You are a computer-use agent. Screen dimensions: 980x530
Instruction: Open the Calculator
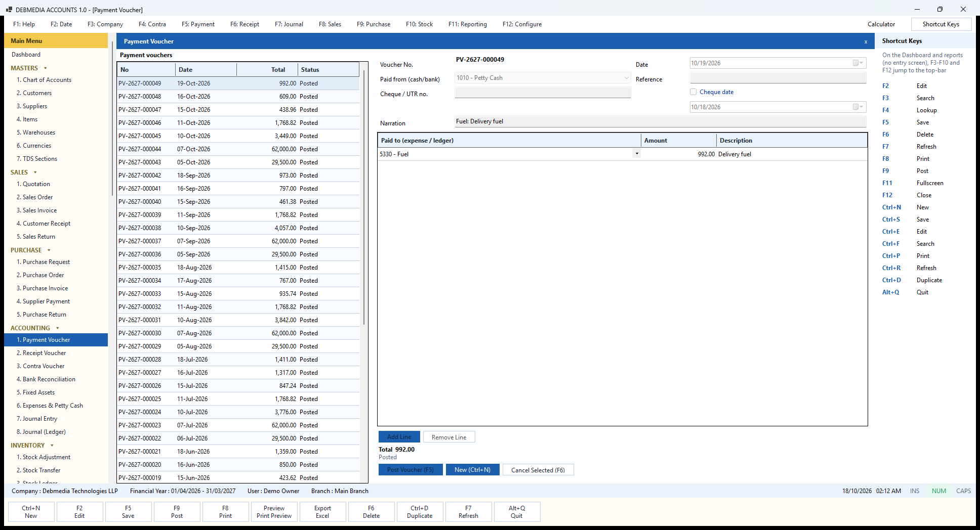tap(881, 24)
